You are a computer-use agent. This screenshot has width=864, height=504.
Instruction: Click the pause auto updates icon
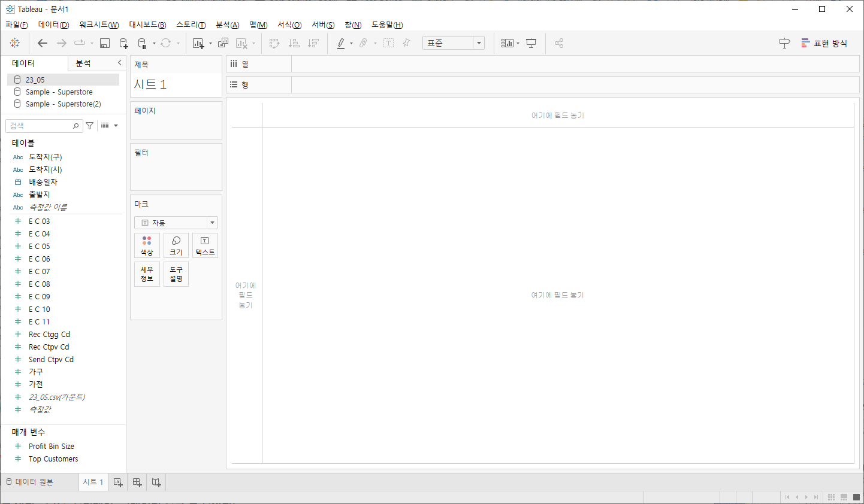[142, 43]
